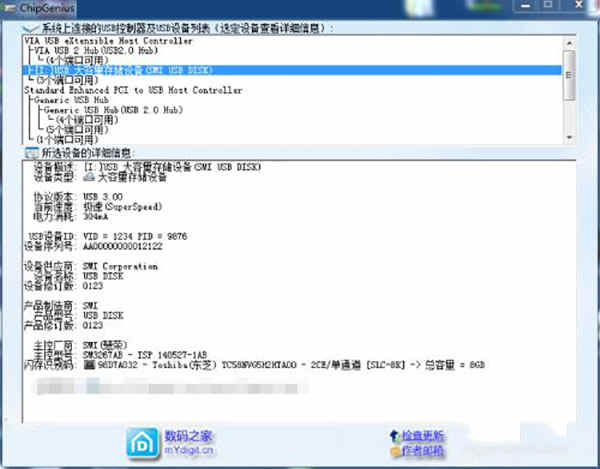The width and height of the screenshot is (600, 469).
Task: Click the USB 3.00 protocol version text
Action: [x=103, y=197]
